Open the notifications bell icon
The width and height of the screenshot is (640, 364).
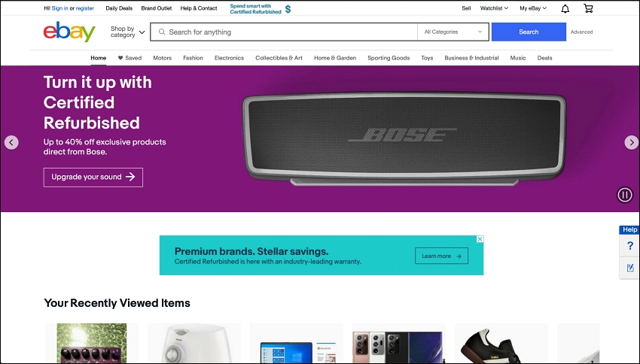pyautogui.click(x=565, y=8)
